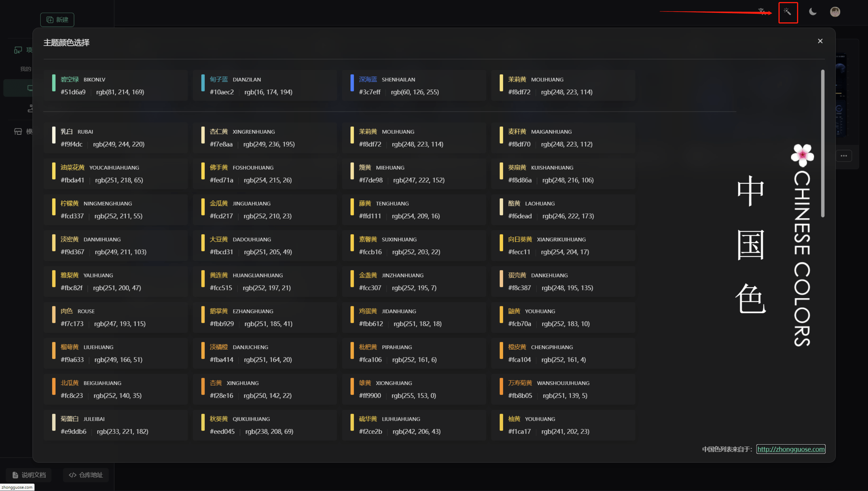Image resolution: width=868 pixels, height=491 pixels.
Task: Pick the 肉色 ROUSE color card
Action: [x=116, y=317]
